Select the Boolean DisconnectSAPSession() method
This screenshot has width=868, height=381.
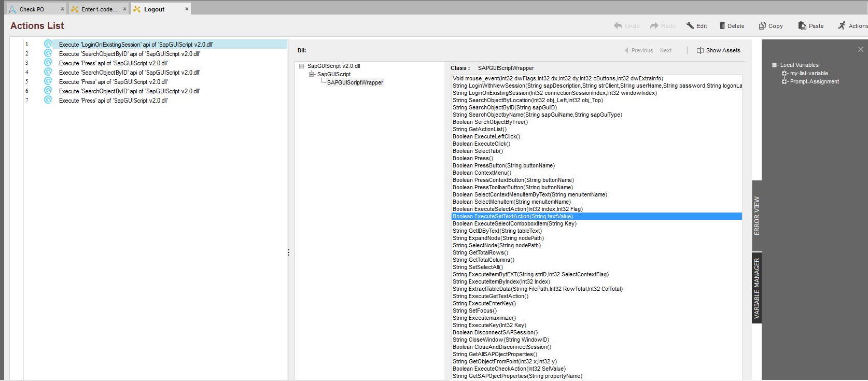495,332
